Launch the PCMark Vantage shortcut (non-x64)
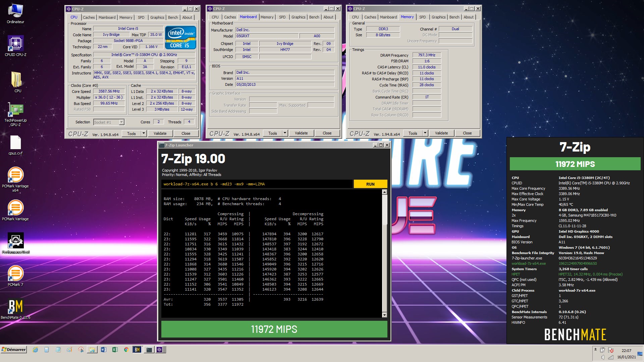Image resolution: width=644 pixels, height=362 pixels. (x=15, y=210)
